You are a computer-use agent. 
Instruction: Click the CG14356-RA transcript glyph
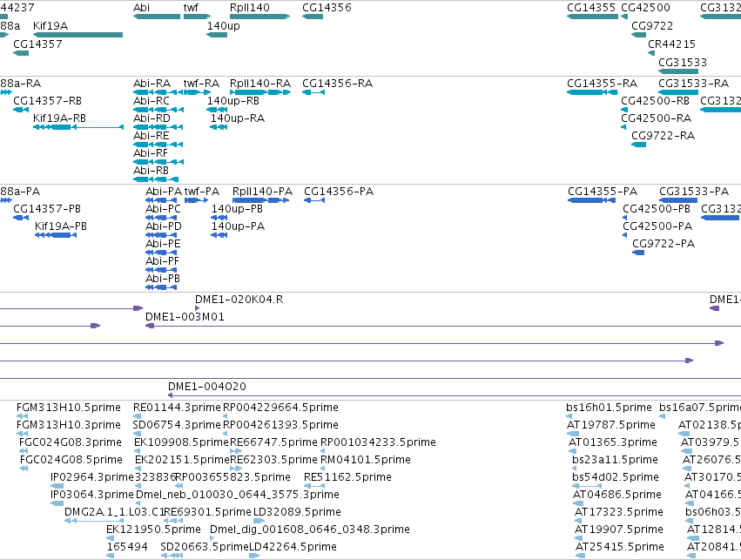[x=313, y=92]
